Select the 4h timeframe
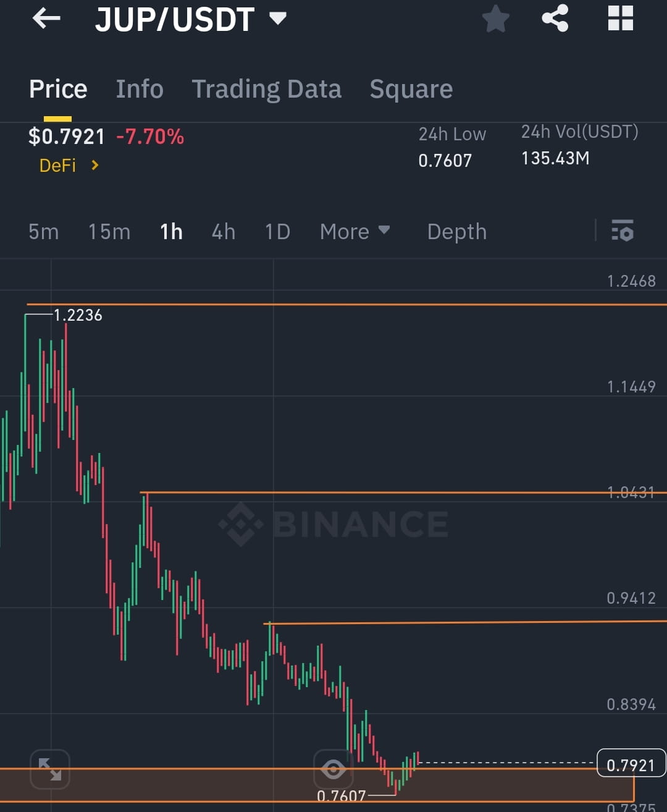Viewport: 667px width, 812px height. (x=224, y=232)
